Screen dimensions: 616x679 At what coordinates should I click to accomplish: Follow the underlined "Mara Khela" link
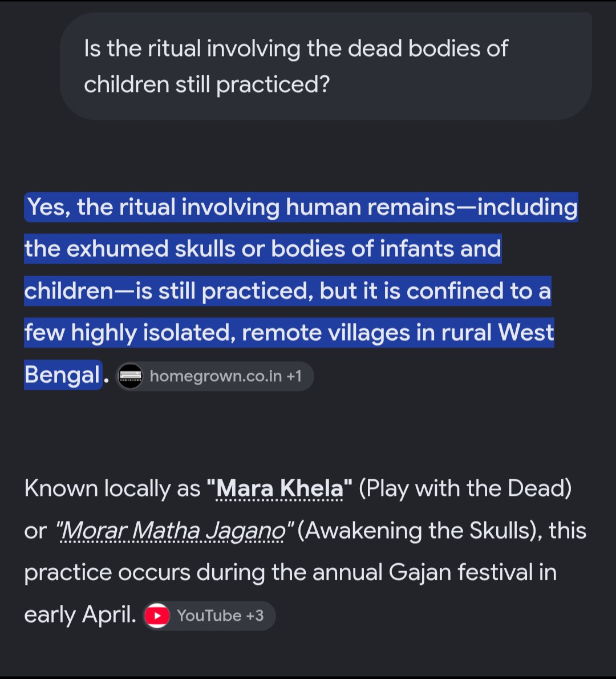click(x=279, y=488)
